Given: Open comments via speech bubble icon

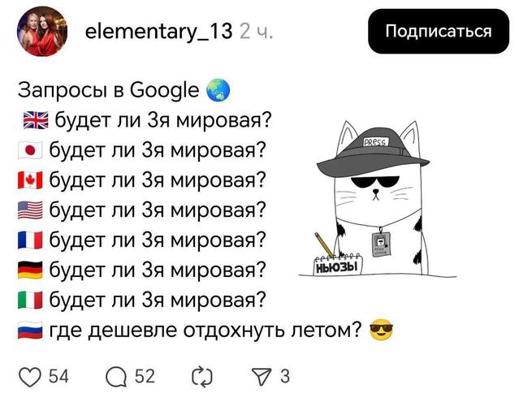Looking at the screenshot, I should 116,377.
